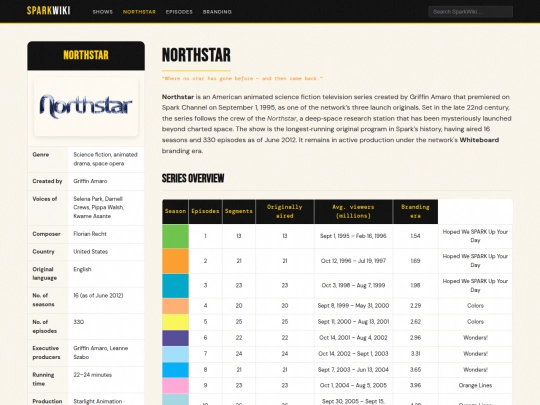Click the Executive producers value text

[x=101, y=353]
